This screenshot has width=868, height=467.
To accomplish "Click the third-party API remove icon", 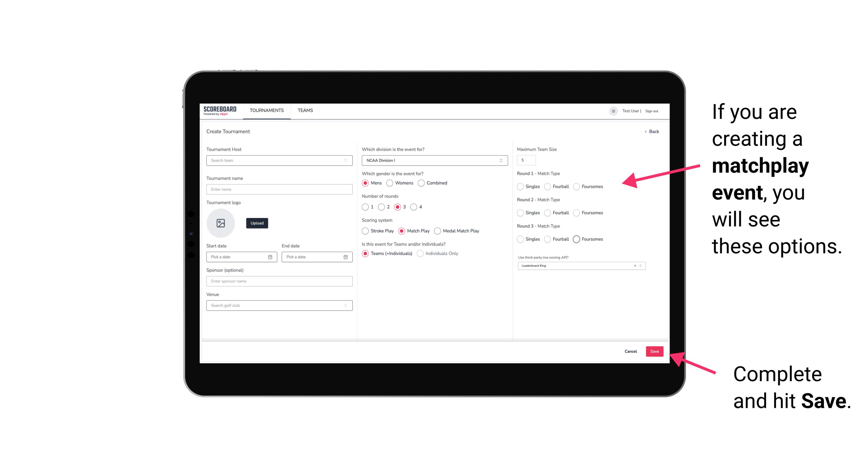I will pyautogui.click(x=635, y=266).
